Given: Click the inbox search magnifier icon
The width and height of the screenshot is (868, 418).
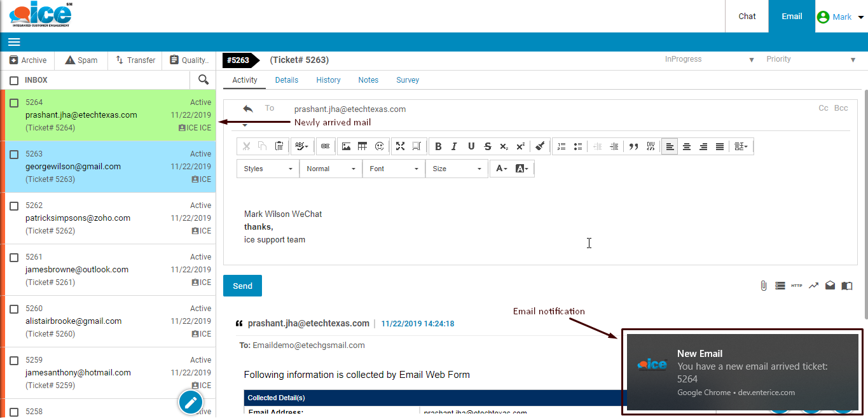Looking at the screenshot, I should [x=203, y=80].
